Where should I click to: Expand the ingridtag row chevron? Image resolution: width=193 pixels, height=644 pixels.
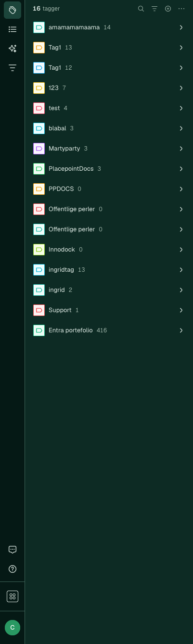point(181,270)
